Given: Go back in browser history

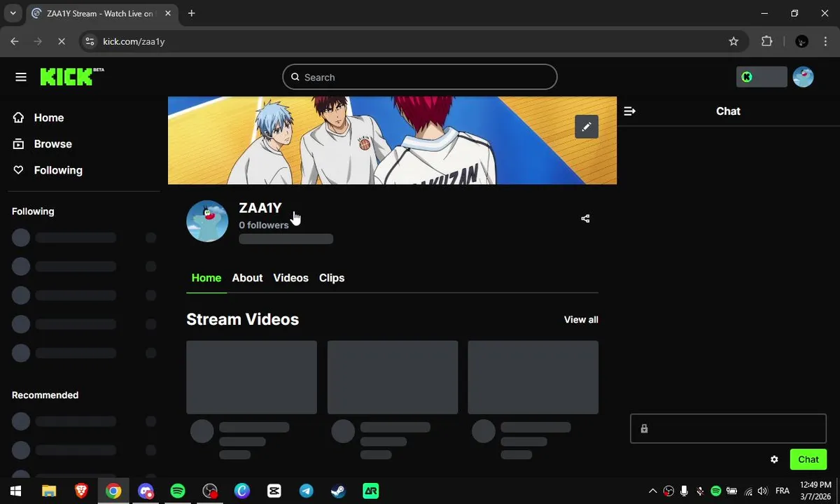Looking at the screenshot, I should coord(15,41).
